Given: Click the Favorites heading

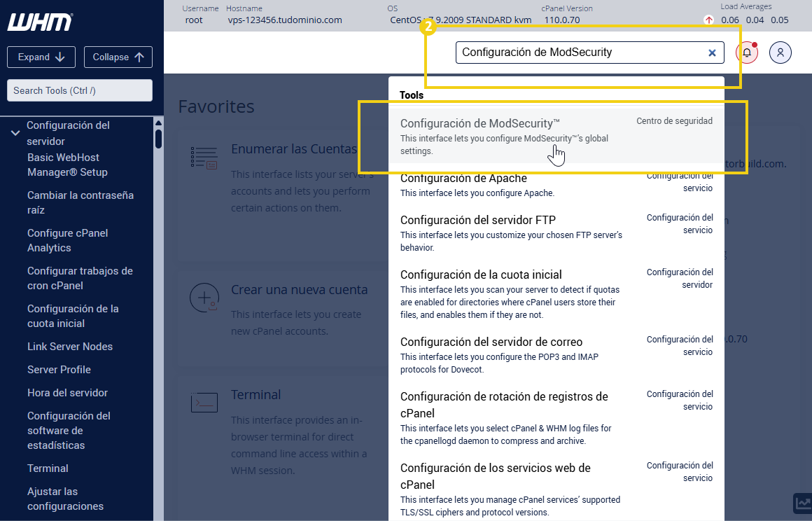Looking at the screenshot, I should [216, 106].
